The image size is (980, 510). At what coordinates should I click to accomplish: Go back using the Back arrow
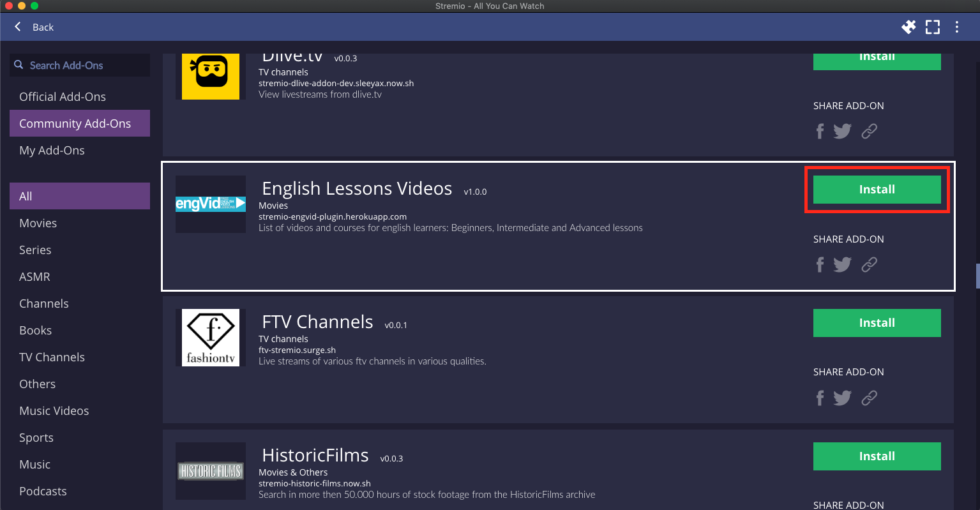click(18, 27)
